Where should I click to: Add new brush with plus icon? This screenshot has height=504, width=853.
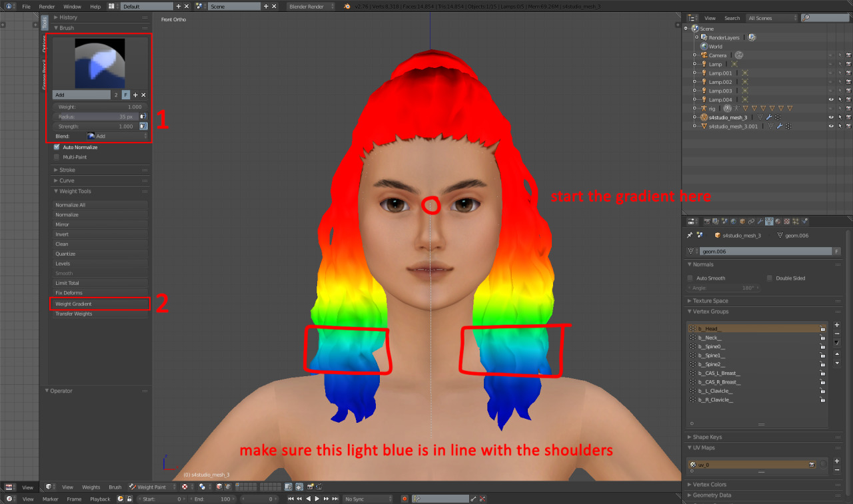(135, 95)
